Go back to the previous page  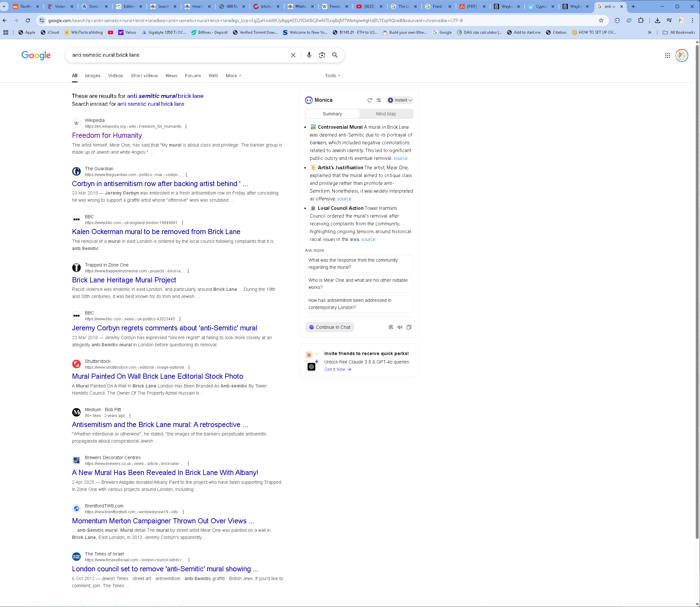pos(5,21)
